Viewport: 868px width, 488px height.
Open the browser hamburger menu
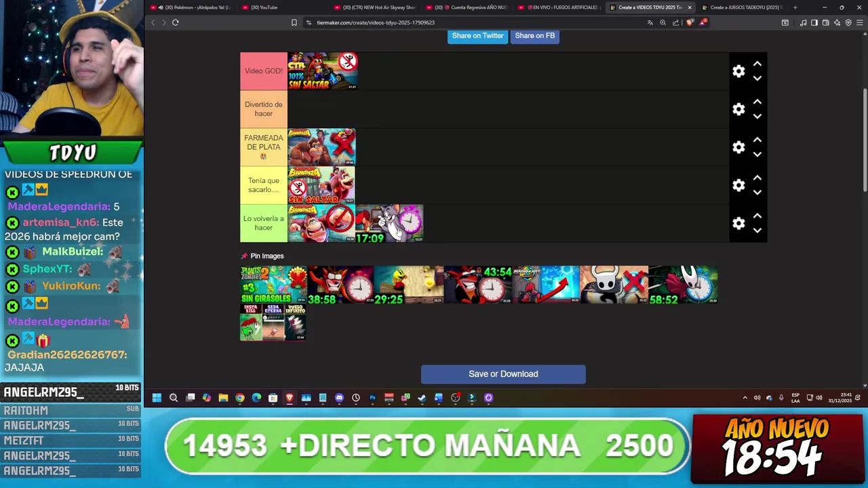[x=860, y=22]
